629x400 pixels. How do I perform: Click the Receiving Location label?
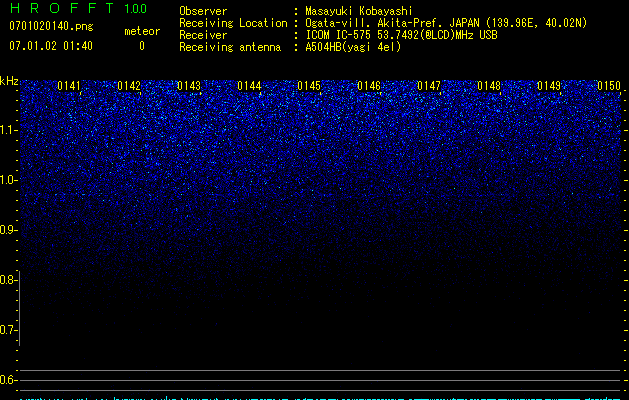pos(233,23)
